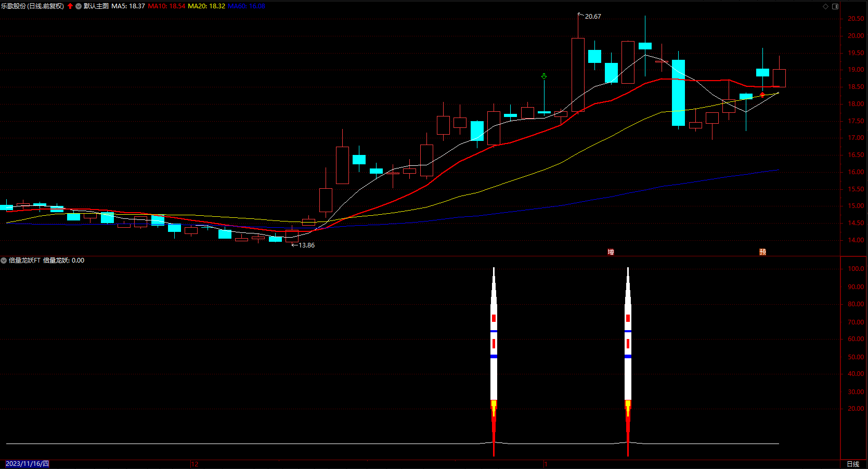Click the 预 event marker below the chart
Viewport: 868px width, 469px height.
pos(763,252)
